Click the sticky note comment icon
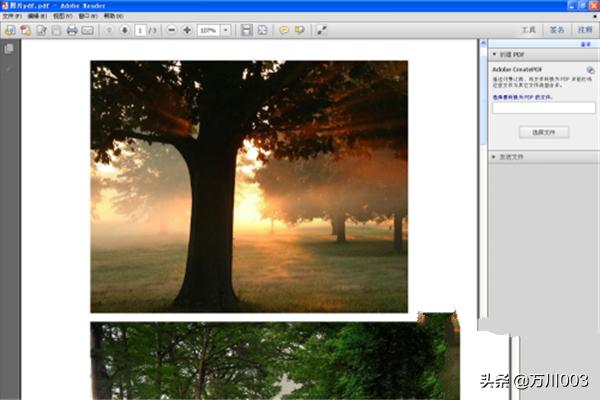600x400 pixels. 284,30
